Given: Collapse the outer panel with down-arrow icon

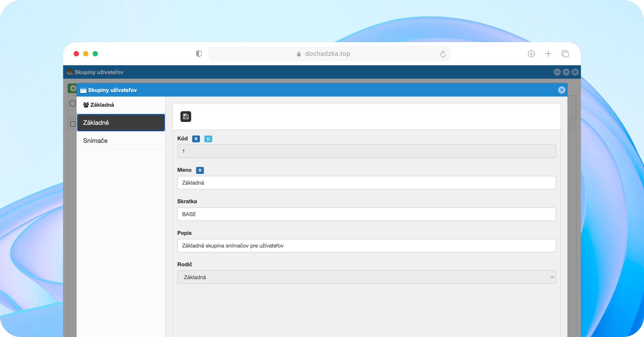Looking at the screenshot, I should 566,72.
